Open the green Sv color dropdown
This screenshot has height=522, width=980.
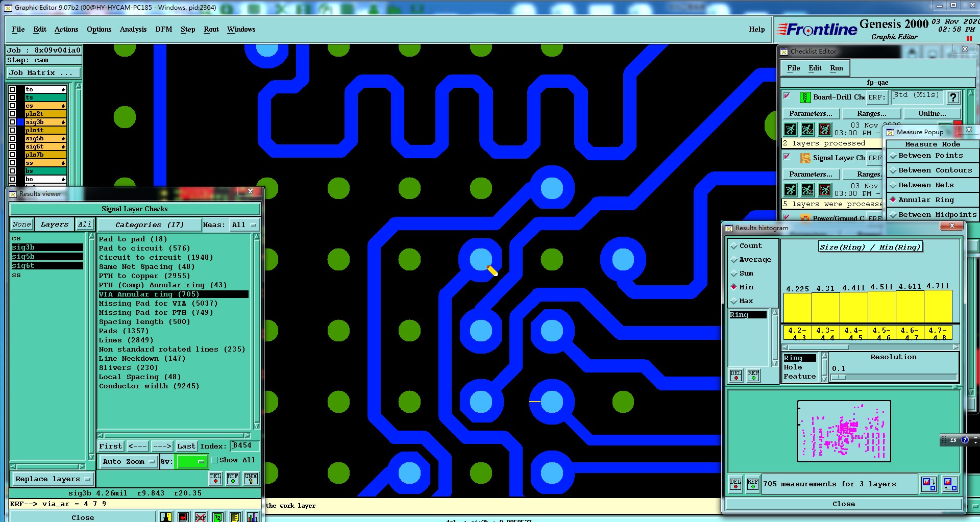pyautogui.click(x=191, y=461)
